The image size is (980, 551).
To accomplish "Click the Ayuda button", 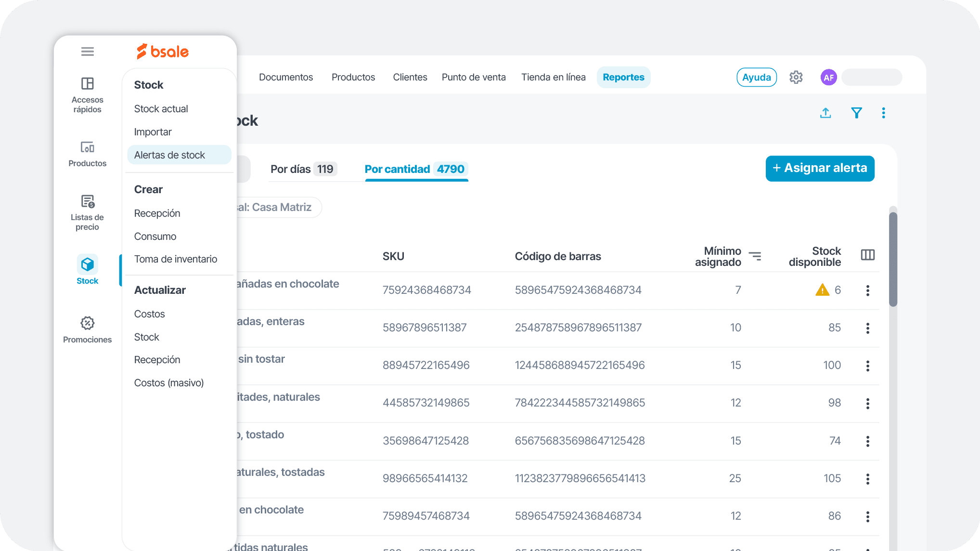I will (x=756, y=78).
